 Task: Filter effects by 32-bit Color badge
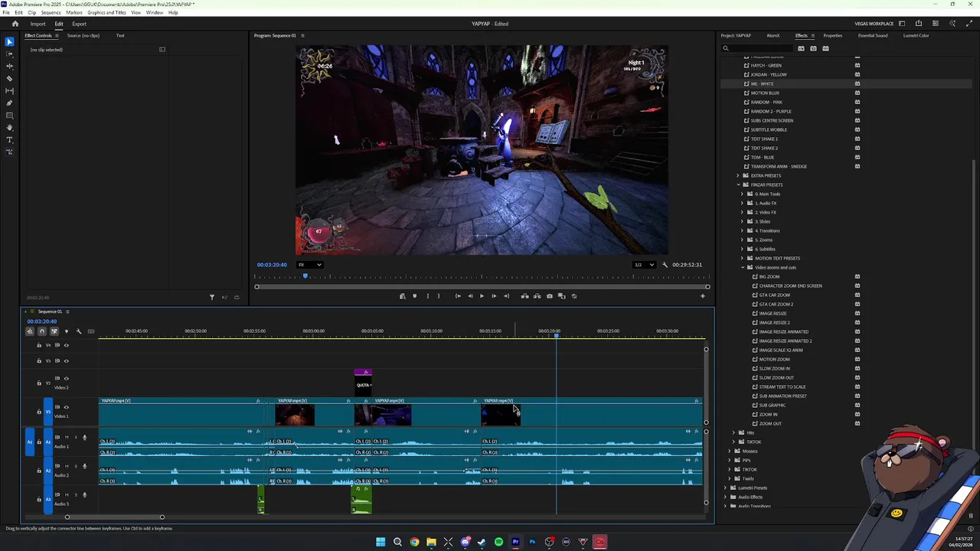click(813, 48)
